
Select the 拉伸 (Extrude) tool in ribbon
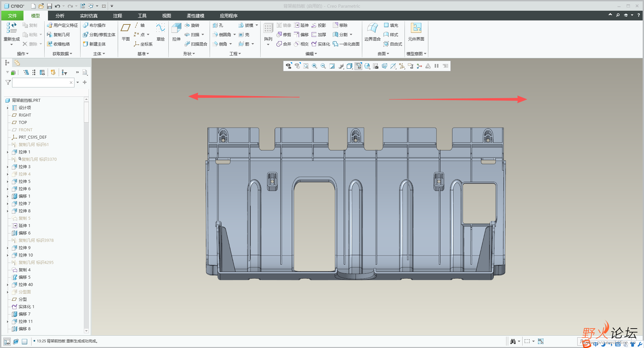pos(176,28)
